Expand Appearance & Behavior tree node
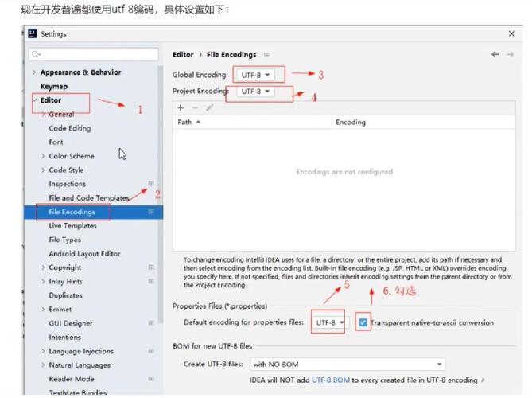This screenshot has height=398, width=532. tap(34, 72)
